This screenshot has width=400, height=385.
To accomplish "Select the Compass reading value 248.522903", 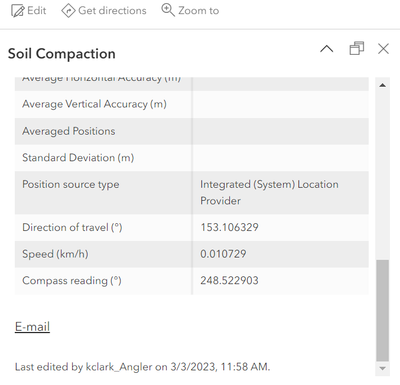I will (x=229, y=280).
